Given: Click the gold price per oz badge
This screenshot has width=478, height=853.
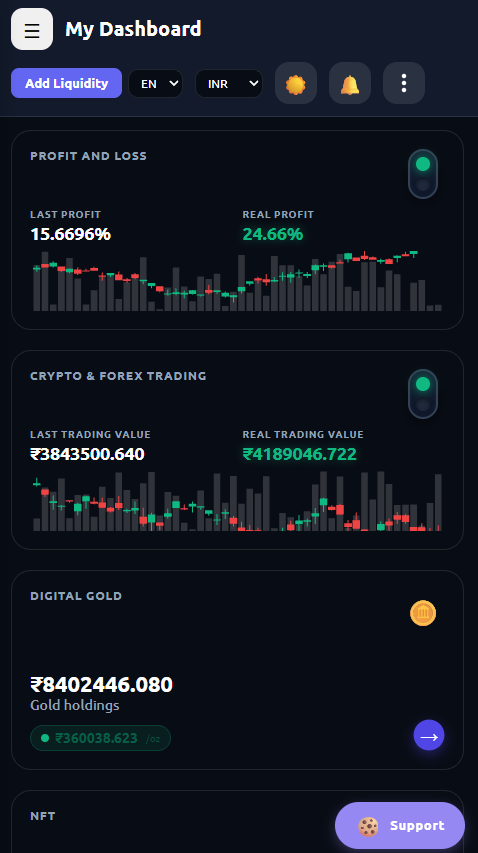Looking at the screenshot, I should [101, 738].
